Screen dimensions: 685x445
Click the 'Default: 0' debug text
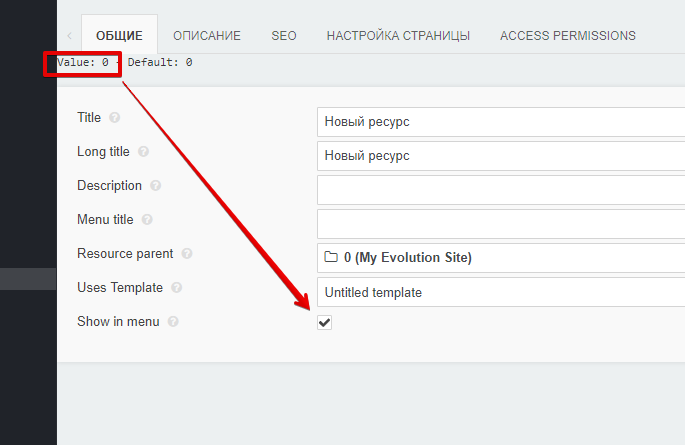160,62
